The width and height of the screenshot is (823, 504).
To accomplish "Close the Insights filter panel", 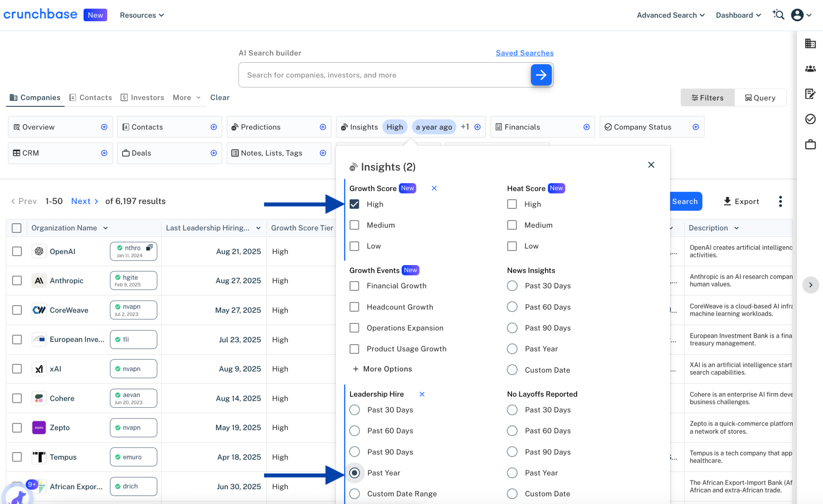I will click(651, 165).
